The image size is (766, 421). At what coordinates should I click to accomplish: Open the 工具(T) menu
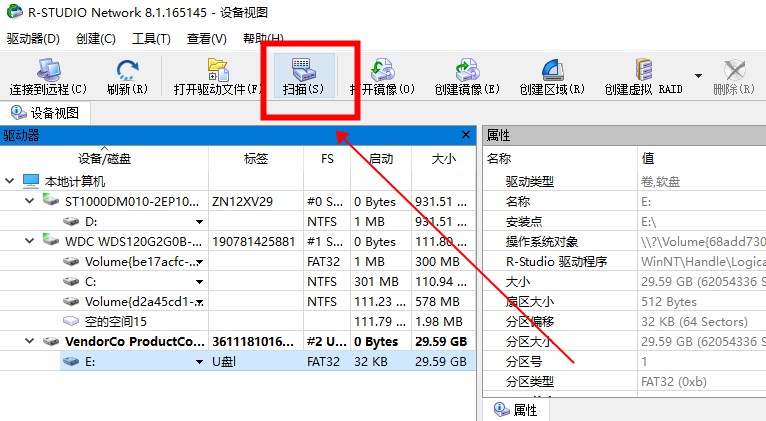151,39
